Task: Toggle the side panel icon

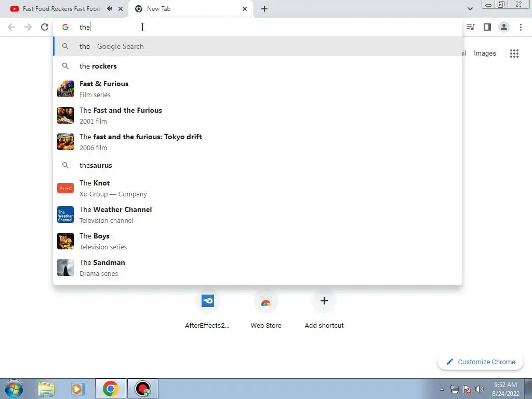Action: tap(487, 27)
